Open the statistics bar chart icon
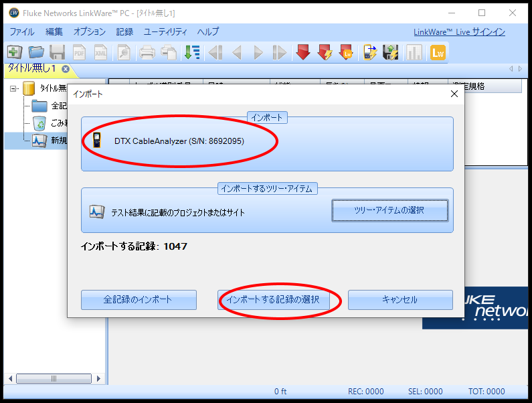Viewport: 532px width, 403px height. 414,52
